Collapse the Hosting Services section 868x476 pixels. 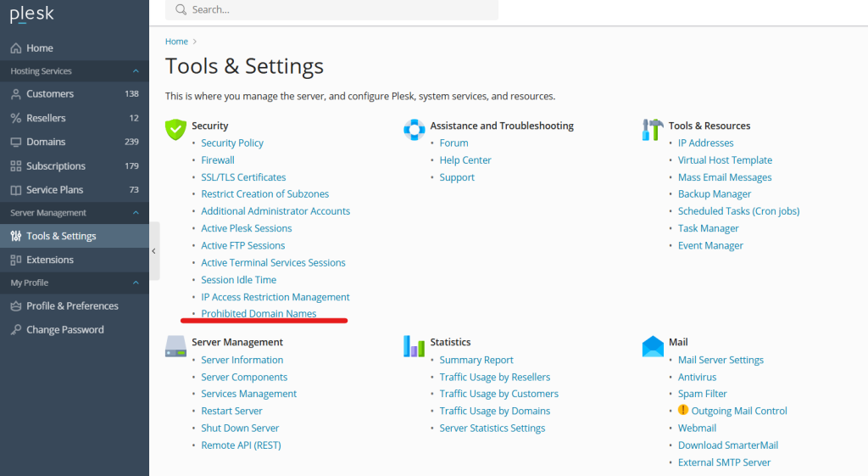136,71
